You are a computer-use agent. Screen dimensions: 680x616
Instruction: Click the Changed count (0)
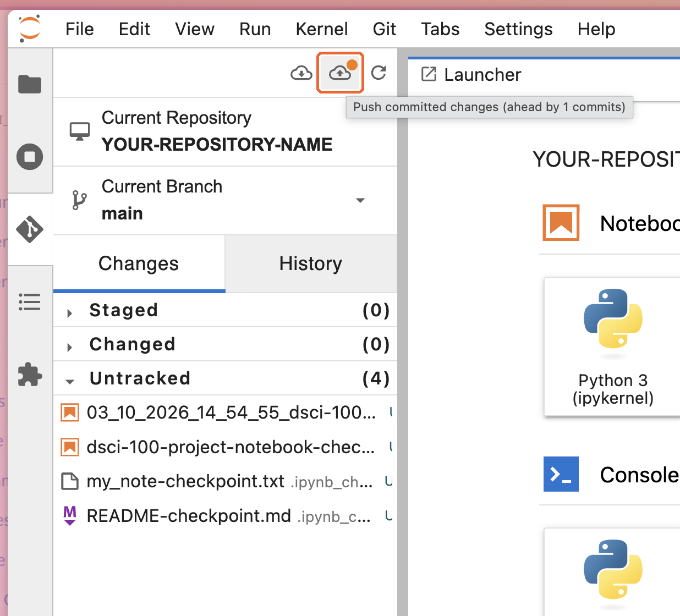point(376,344)
